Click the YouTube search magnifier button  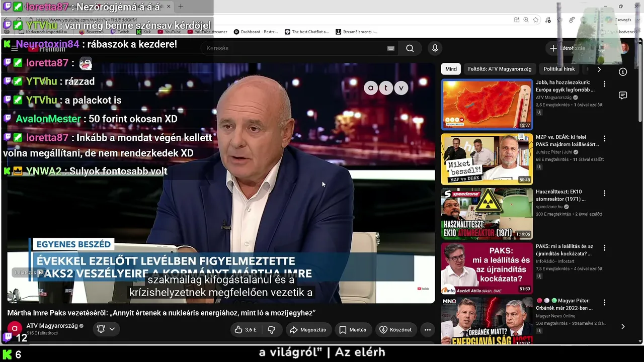click(x=410, y=48)
